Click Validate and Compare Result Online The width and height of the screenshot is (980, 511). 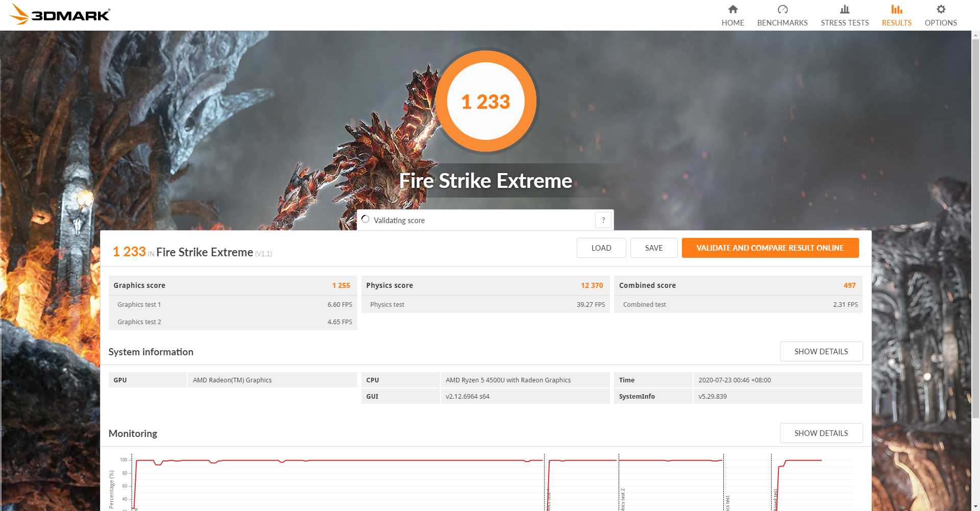pyautogui.click(x=770, y=248)
